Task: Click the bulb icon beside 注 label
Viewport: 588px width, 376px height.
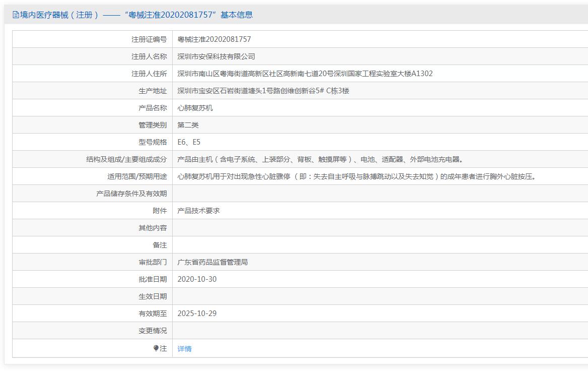Action: point(156,348)
